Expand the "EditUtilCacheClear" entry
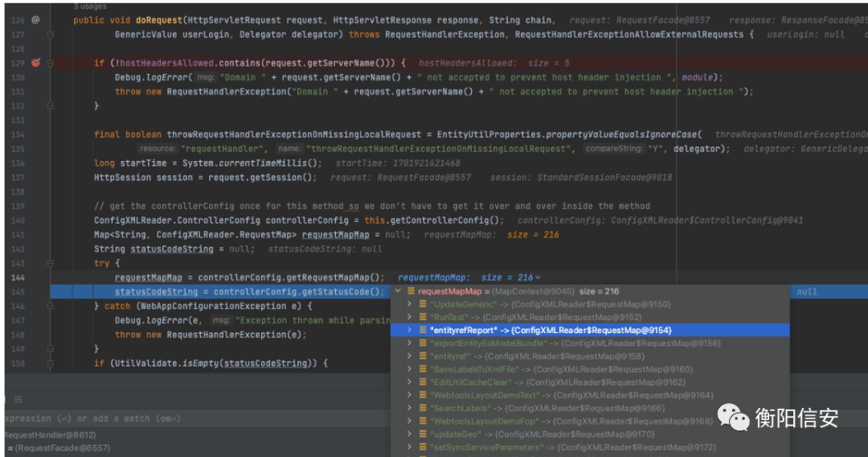 click(x=409, y=382)
